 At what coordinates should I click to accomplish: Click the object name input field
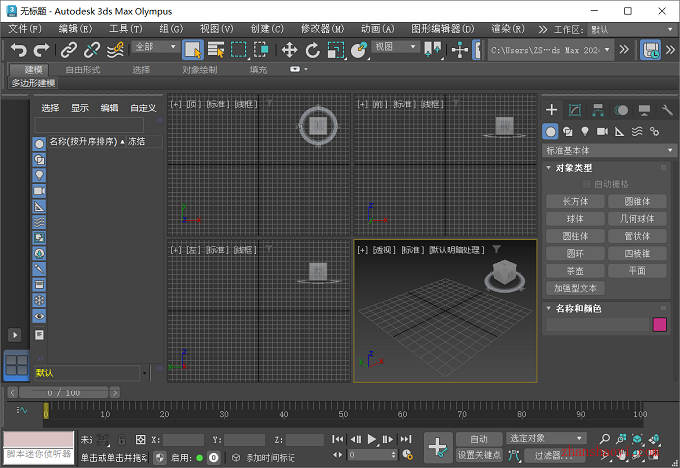point(597,324)
